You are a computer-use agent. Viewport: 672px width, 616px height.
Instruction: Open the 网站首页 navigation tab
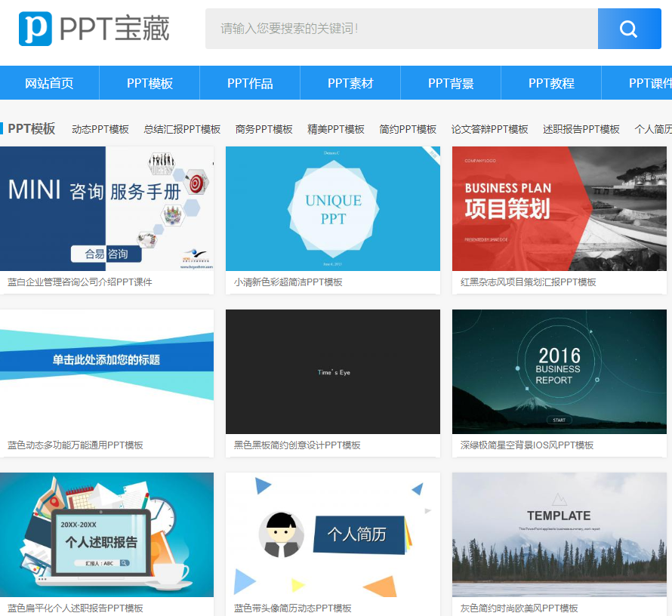click(x=50, y=83)
